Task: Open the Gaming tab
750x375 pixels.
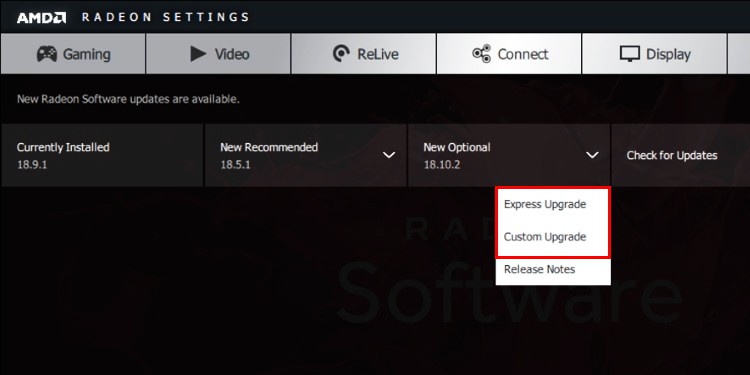Action: (73, 54)
